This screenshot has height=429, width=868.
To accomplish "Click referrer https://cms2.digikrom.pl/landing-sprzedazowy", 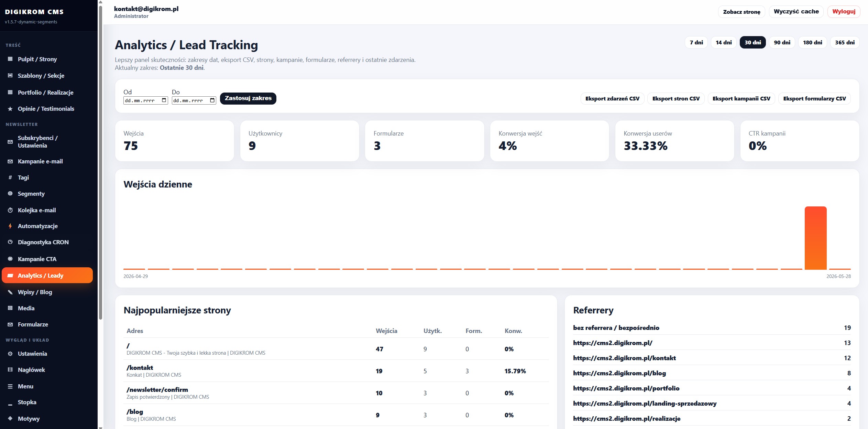I will click(x=645, y=404).
